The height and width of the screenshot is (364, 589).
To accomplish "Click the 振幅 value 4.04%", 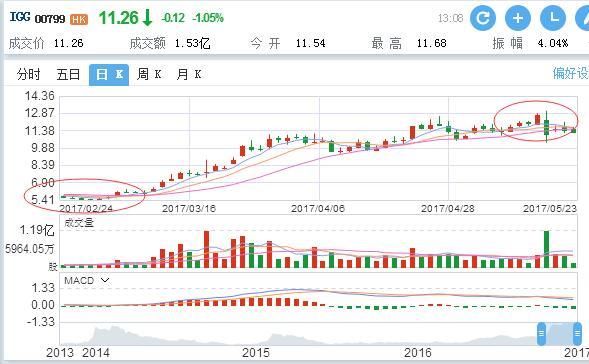I will (553, 44).
